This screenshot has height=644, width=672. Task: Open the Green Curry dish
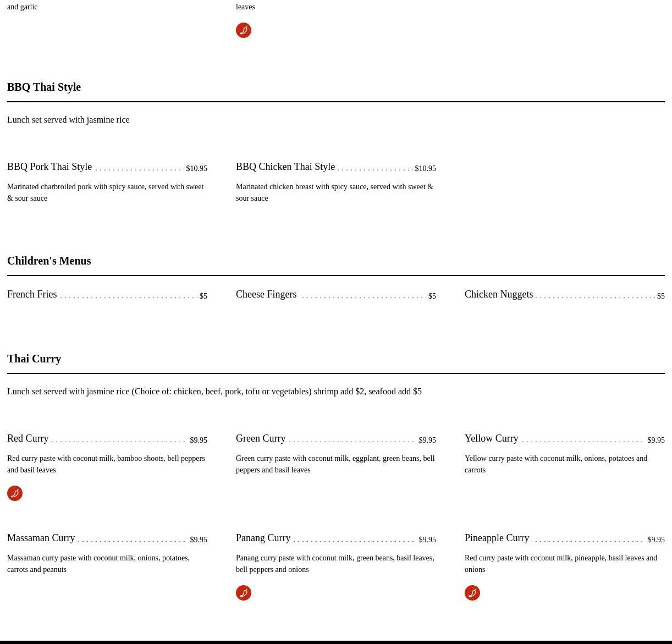[x=261, y=438]
